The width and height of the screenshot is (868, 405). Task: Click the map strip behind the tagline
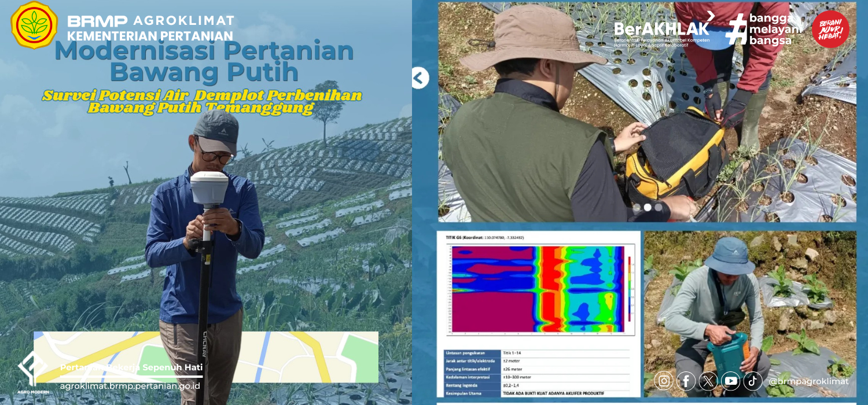pyautogui.click(x=206, y=357)
